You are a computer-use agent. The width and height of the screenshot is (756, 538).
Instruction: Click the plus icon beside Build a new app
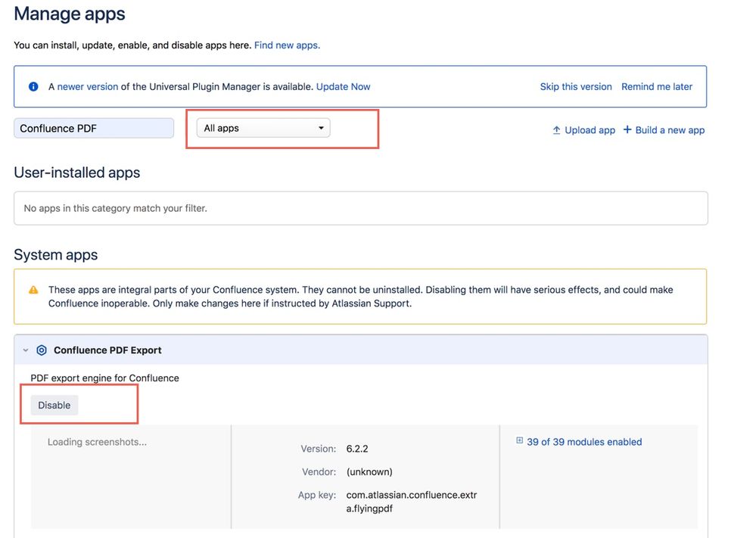627,129
